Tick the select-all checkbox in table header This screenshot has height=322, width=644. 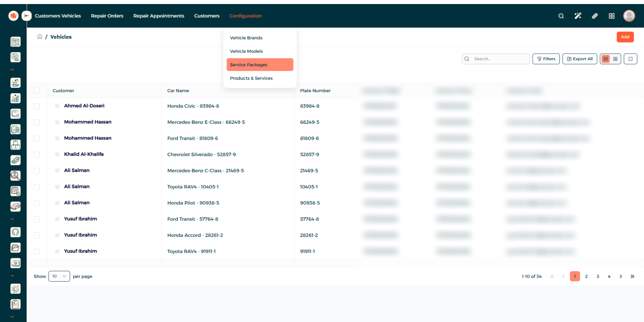coord(37,90)
